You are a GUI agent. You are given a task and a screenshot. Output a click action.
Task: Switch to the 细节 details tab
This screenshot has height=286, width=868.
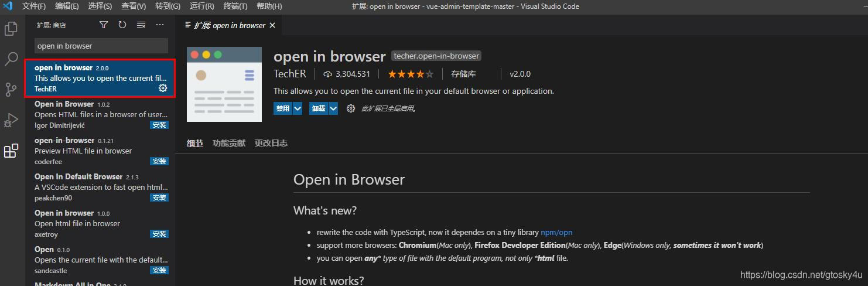pyautogui.click(x=195, y=143)
